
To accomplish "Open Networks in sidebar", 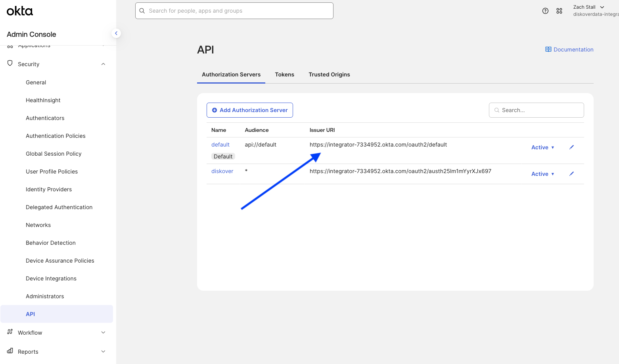I will coord(38,225).
